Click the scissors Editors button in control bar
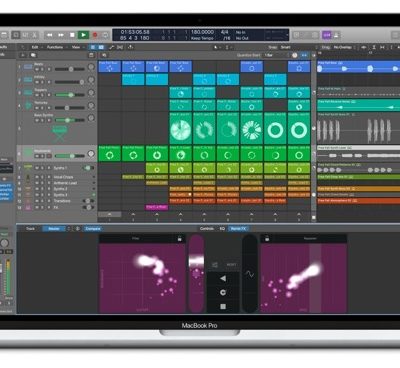400x368 pixels. tap(35, 35)
